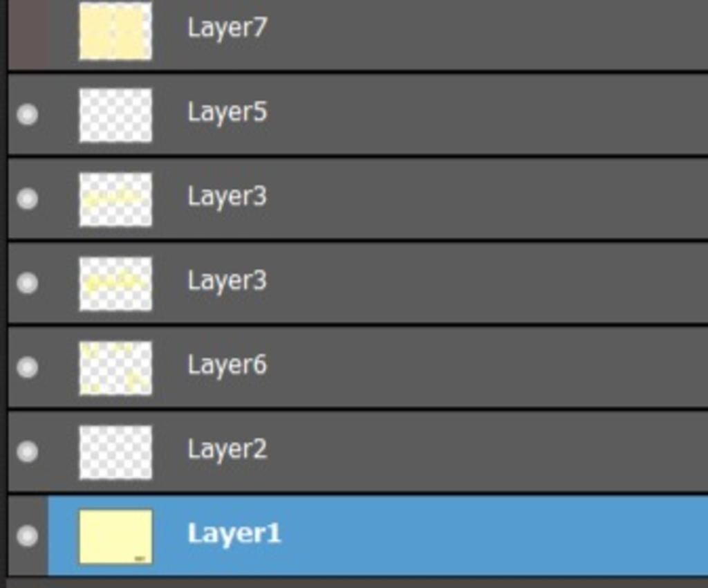Hide Layer2 with its visibility dot
This screenshot has height=588, width=708.
28,451
